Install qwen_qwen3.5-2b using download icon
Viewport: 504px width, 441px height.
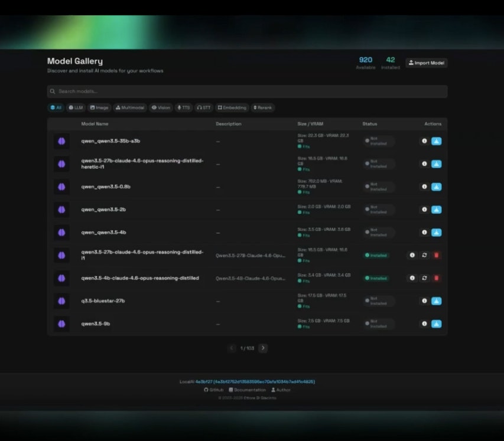tap(436, 210)
